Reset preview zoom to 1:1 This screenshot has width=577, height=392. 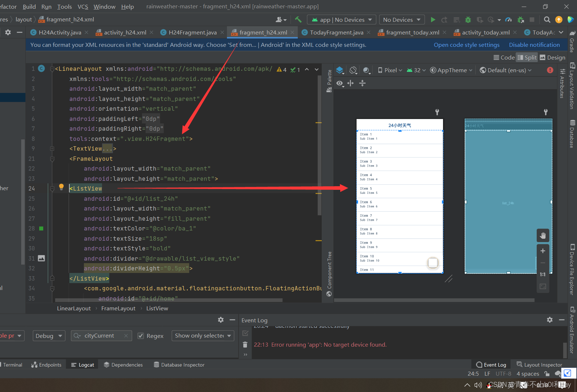pyautogui.click(x=543, y=274)
